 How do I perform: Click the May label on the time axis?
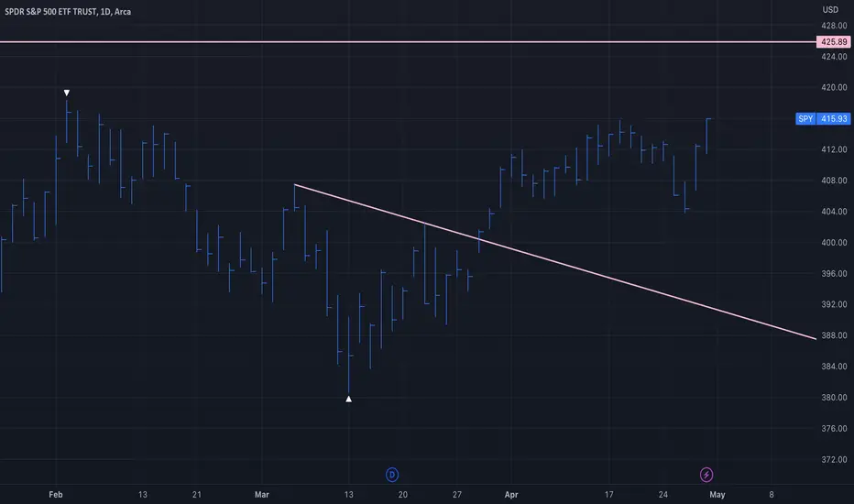pyautogui.click(x=717, y=495)
